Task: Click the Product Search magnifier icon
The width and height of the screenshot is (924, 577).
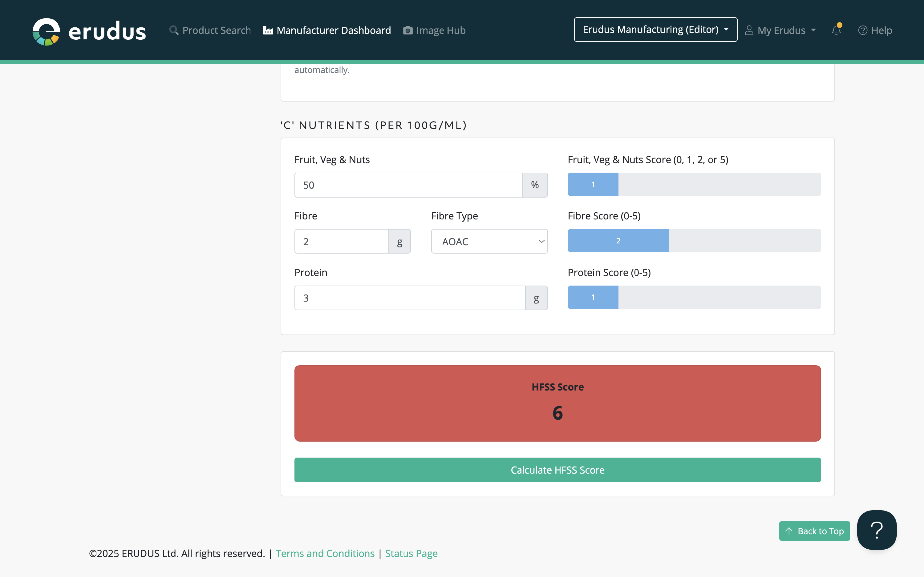Action: tap(174, 30)
